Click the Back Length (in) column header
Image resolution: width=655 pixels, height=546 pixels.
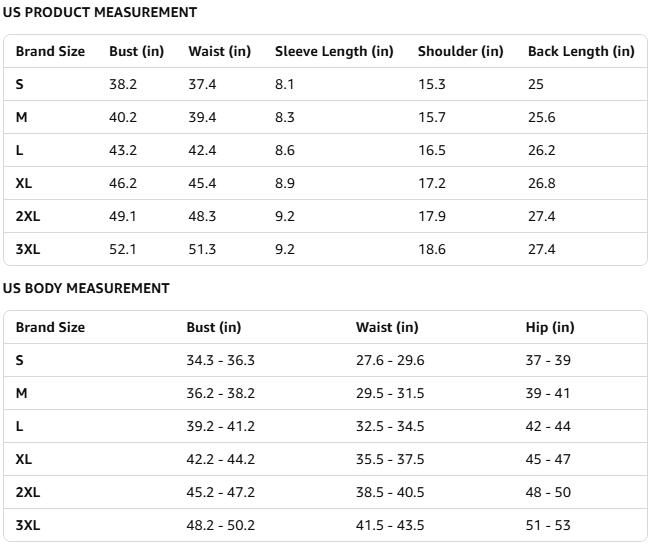pyautogui.click(x=580, y=51)
